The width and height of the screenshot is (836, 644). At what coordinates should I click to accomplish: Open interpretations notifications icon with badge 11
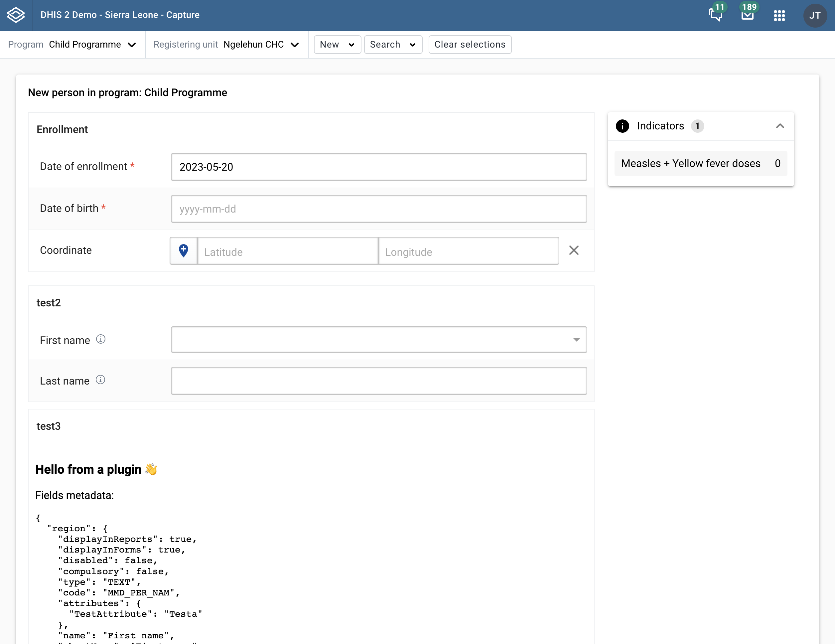pos(715,15)
